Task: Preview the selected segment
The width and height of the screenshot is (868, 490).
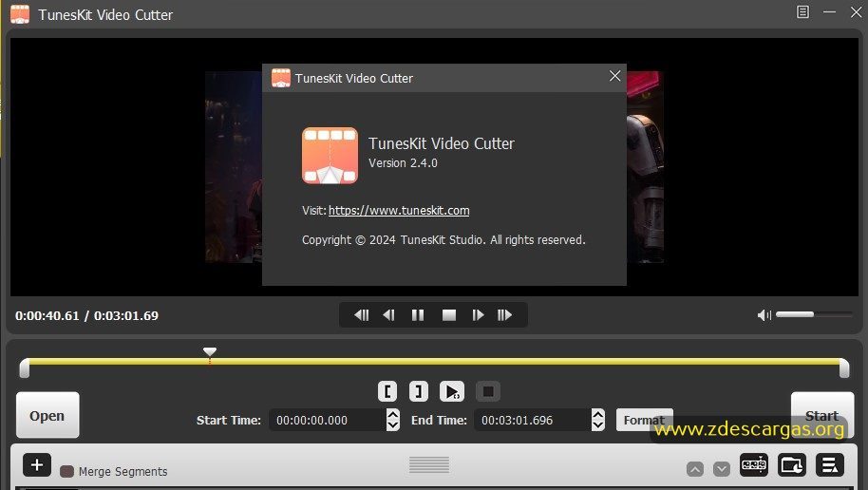Action: [452, 391]
